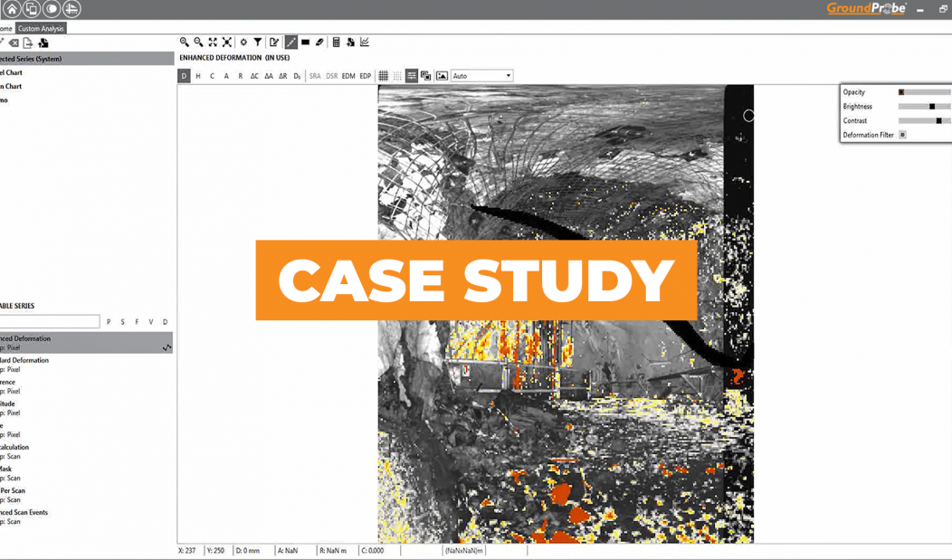Image resolution: width=952 pixels, height=560 pixels.
Task: Click the home icon in title bar
Action: [x=12, y=9]
